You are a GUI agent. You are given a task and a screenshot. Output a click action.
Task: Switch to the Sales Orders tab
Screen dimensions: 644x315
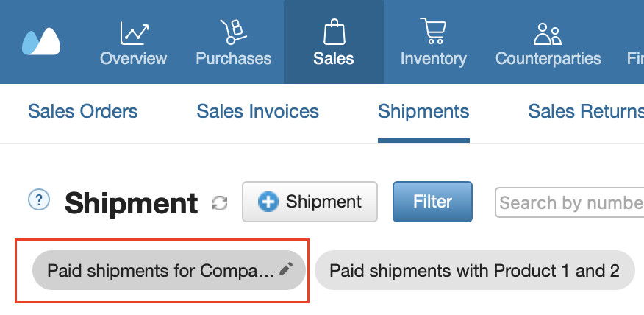[82, 111]
